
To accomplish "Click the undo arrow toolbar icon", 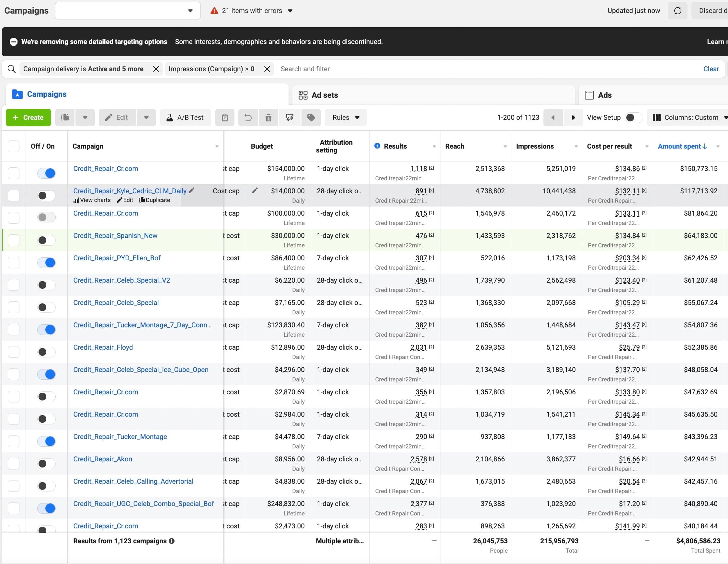I will click(x=248, y=117).
